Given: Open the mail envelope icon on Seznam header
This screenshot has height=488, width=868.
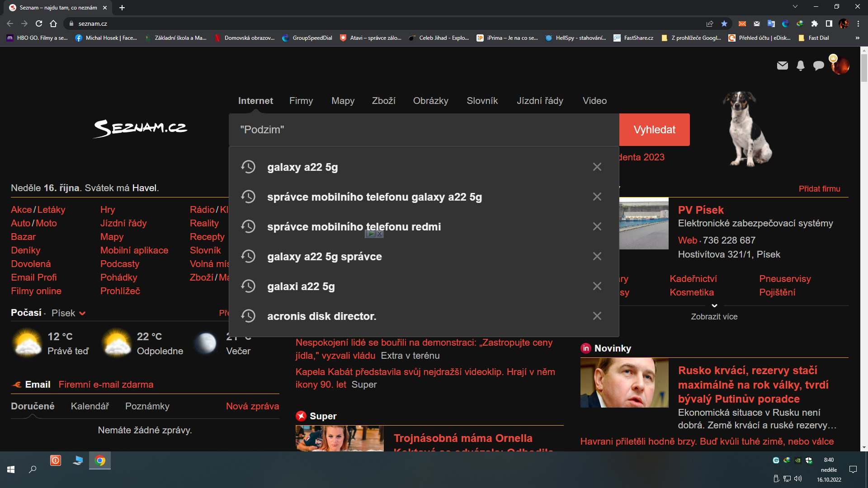Looking at the screenshot, I should point(782,66).
